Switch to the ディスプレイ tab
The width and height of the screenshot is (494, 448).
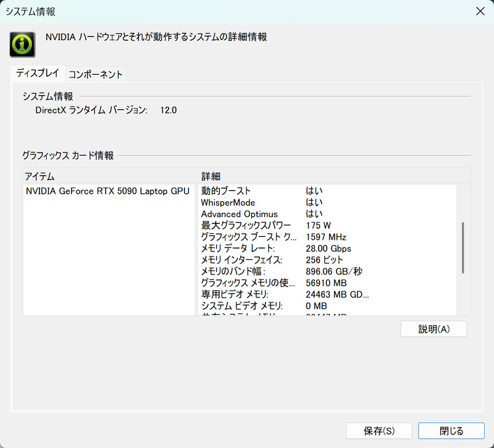[x=38, y=73]
